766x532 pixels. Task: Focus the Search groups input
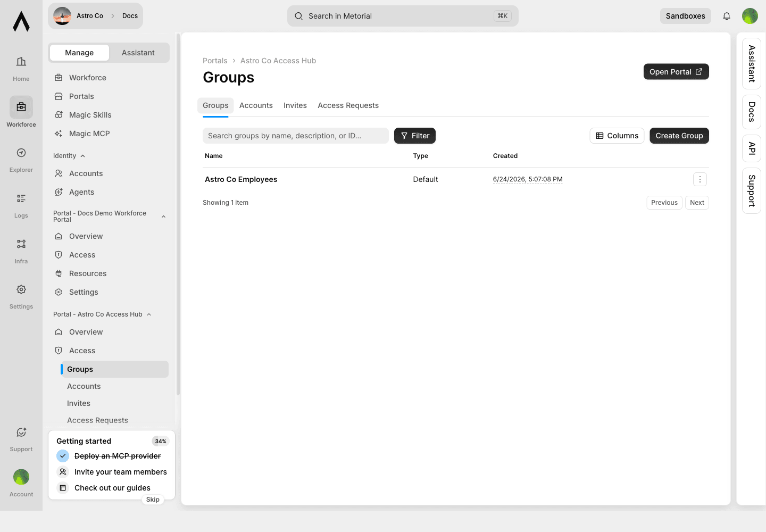tap(296, 136)
